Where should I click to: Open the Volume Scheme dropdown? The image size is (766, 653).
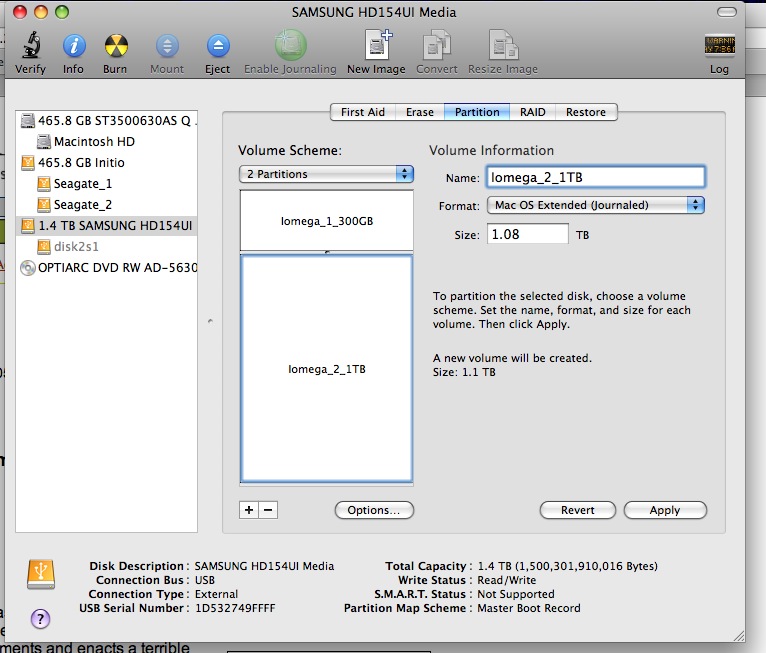point(326,174)
